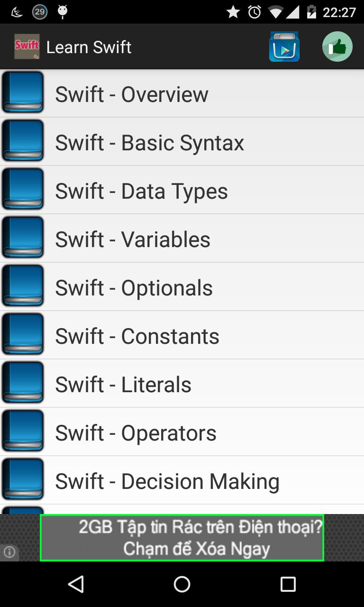Viewport: 364px width, 607px height.
Task: Tap the ad info icon
Action: 9,552
